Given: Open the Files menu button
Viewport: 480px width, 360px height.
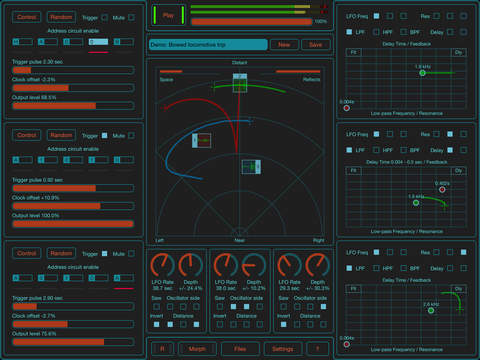Looking at the screenshot, I should [x=240, y=349].
